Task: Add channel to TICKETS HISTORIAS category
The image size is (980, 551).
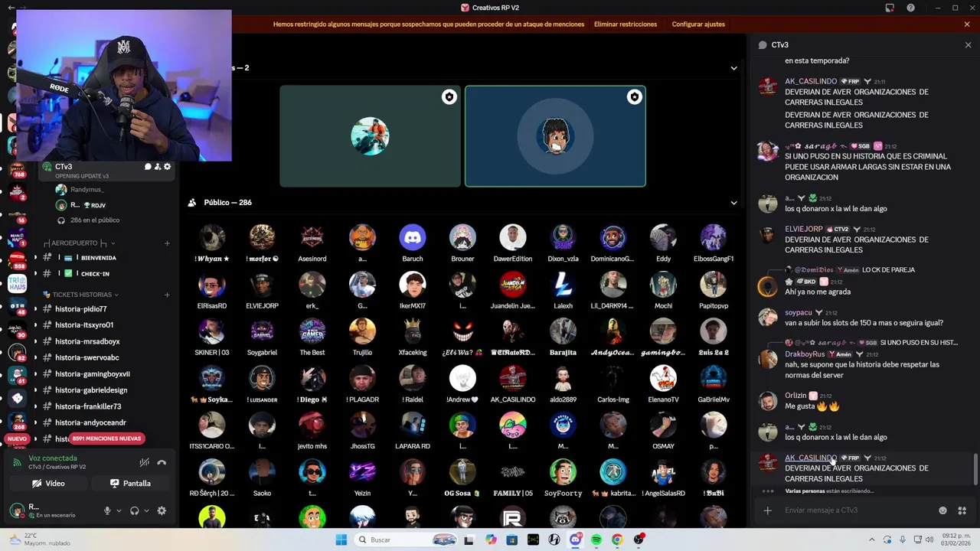Action: (167, 295)
